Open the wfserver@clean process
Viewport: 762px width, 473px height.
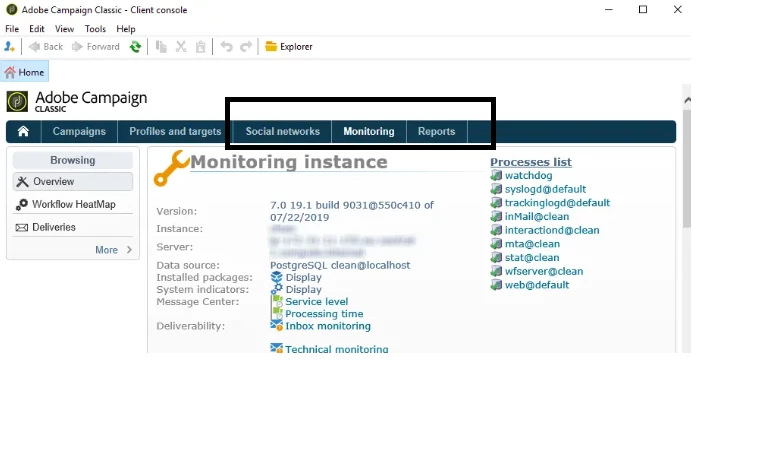pos(544,271)
